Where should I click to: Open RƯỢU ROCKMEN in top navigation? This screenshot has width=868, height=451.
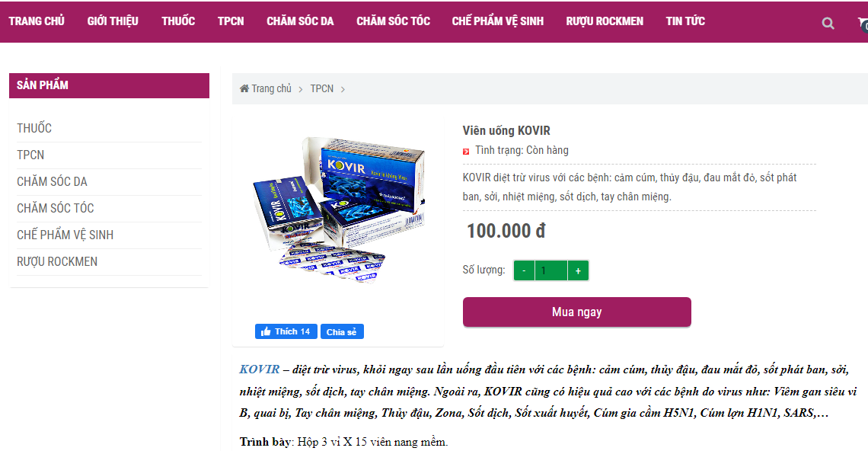[605, 21]
